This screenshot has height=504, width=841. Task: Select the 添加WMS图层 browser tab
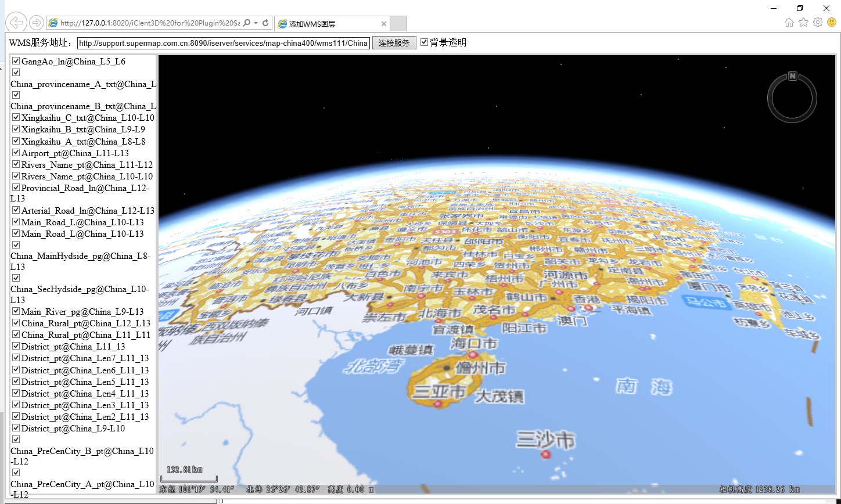[331, 24]
